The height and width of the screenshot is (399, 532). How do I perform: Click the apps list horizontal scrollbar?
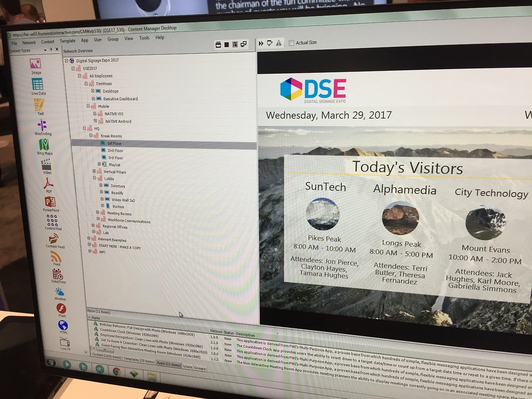point(105,350)
